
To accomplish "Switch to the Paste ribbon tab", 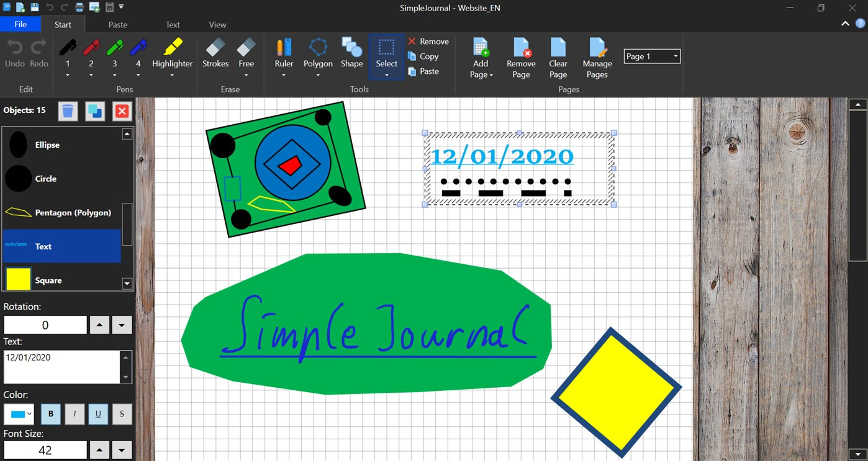I will [118, 24].
